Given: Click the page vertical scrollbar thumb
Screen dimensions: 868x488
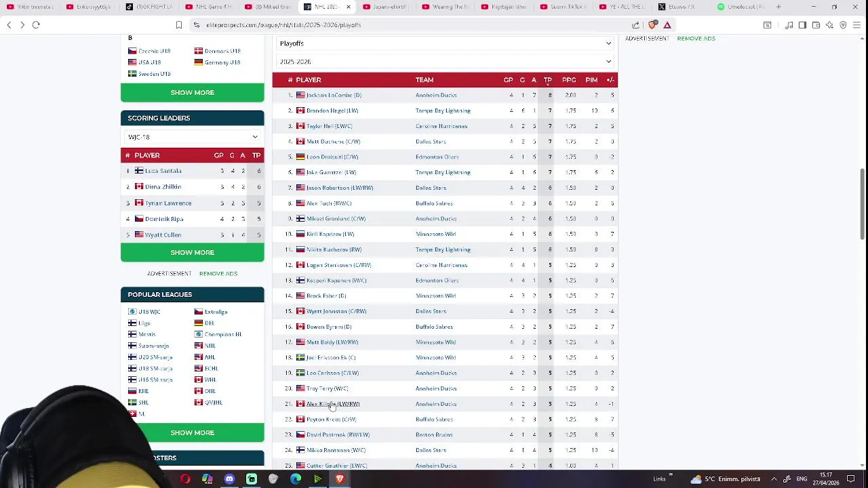Looking at the screenshot, I should [x=863, y=203].
